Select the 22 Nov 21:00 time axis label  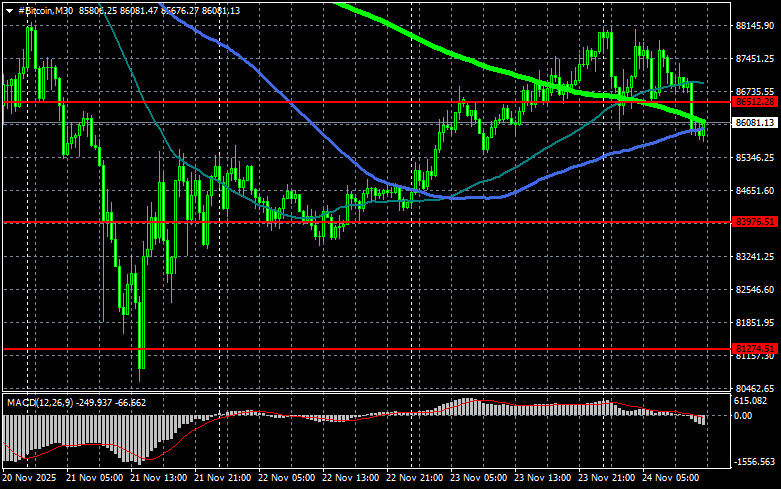[x=414, y=478]
